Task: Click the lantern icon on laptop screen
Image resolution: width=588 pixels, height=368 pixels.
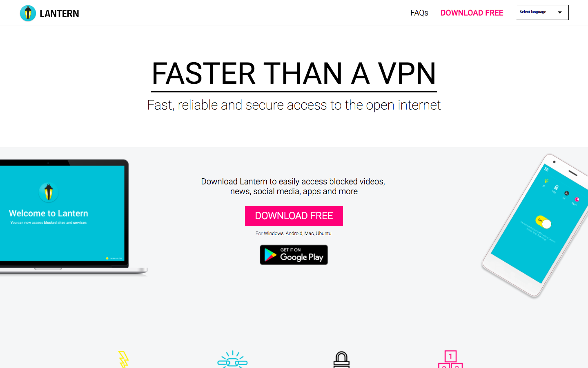Action: pos(49,192)
